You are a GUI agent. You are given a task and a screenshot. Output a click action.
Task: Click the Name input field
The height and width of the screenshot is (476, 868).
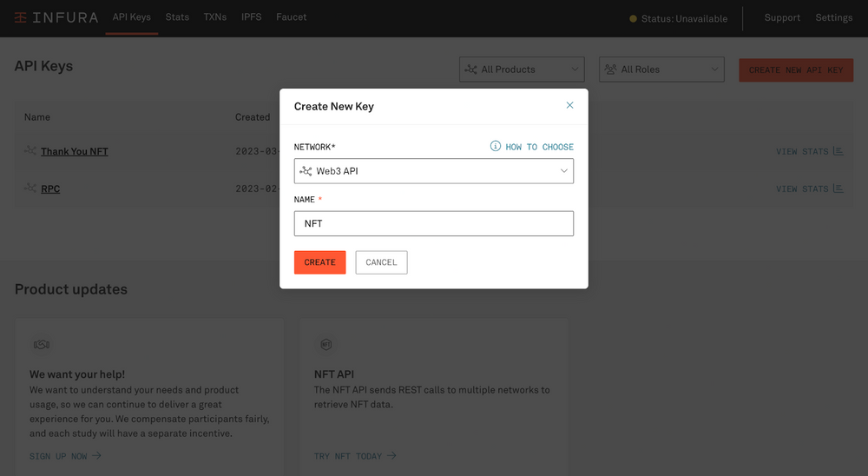[433, 223]
